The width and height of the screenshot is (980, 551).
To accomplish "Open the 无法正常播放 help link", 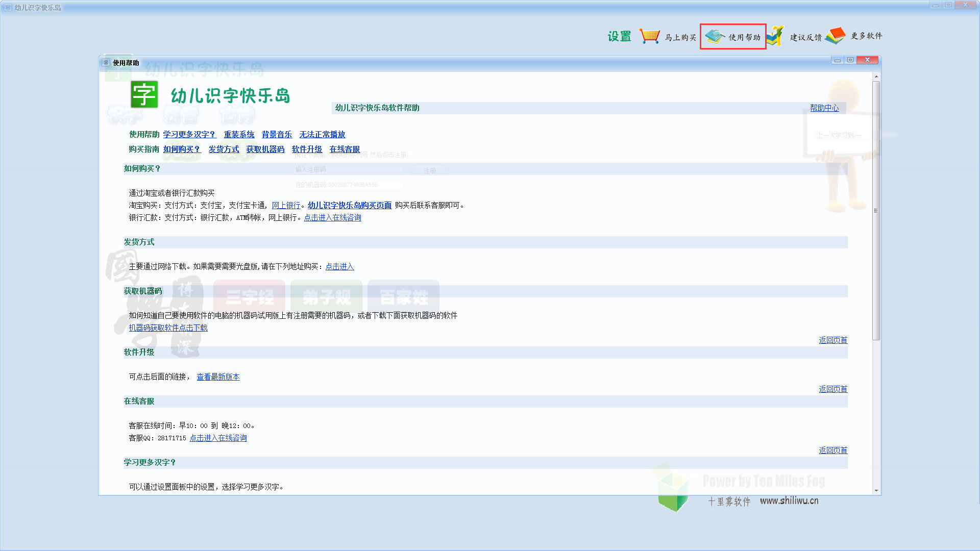I will (x=322, y=134).
